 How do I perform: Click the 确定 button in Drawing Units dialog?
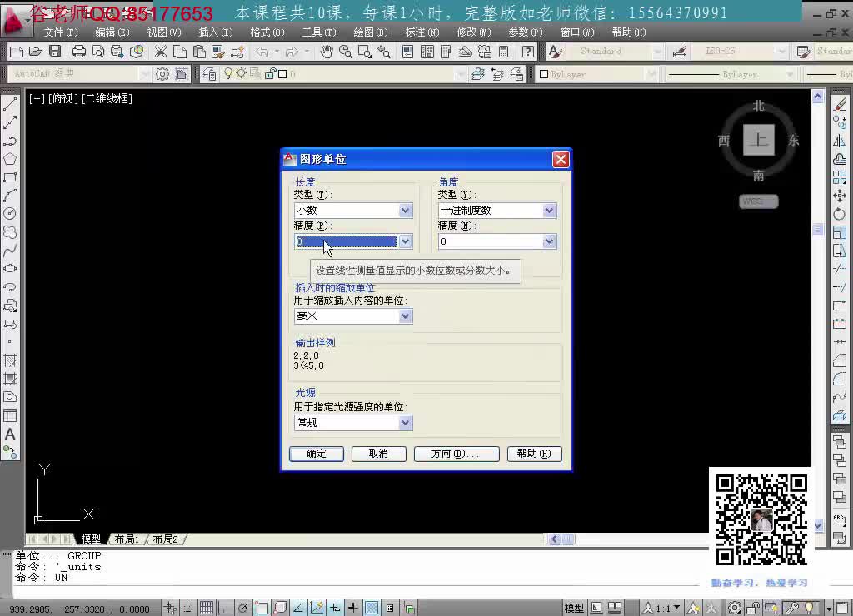(x=316, y=454)
